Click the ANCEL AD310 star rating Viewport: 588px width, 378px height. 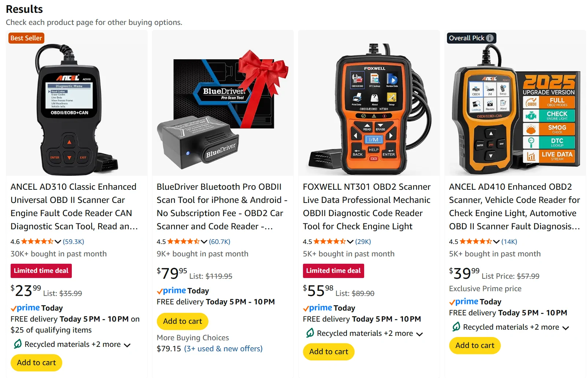(37, 241)
